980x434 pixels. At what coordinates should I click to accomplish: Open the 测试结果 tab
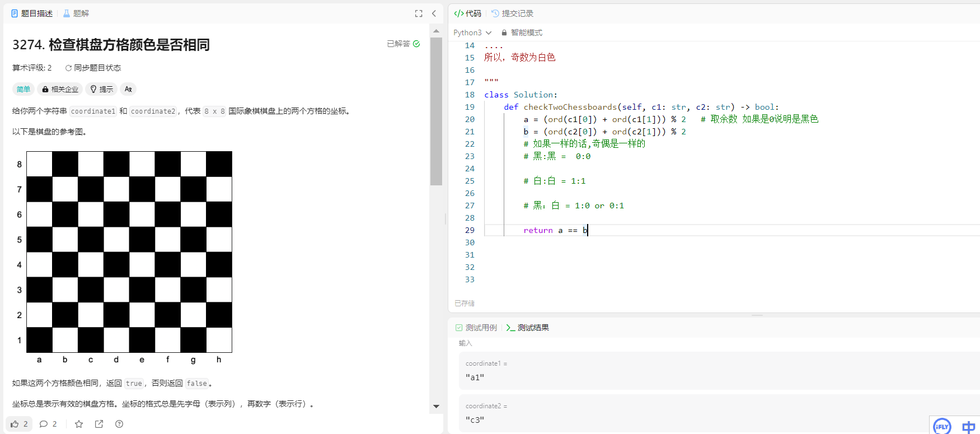527,328
